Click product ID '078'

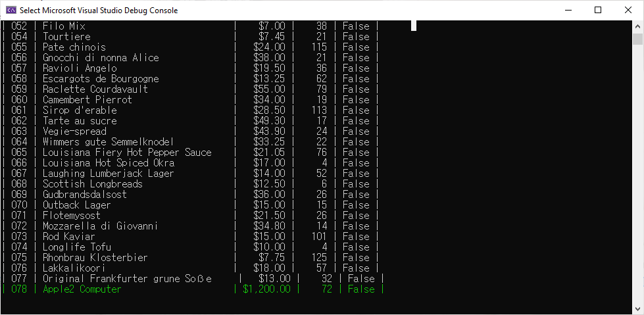(19, 289)
